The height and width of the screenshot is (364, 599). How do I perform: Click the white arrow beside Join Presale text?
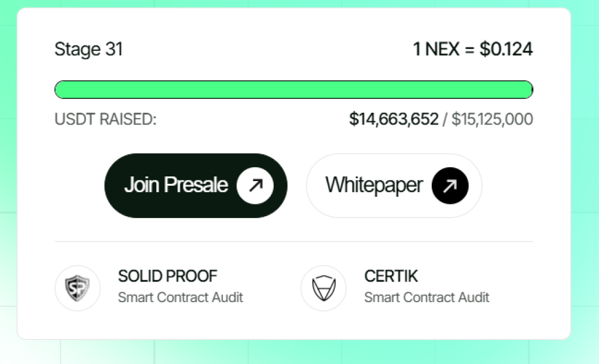click(256, 185)
